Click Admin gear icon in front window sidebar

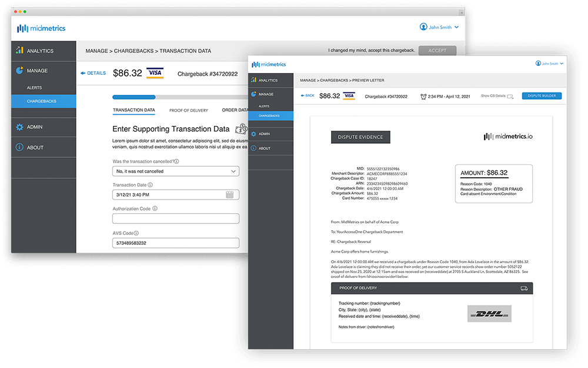[254, 134]
